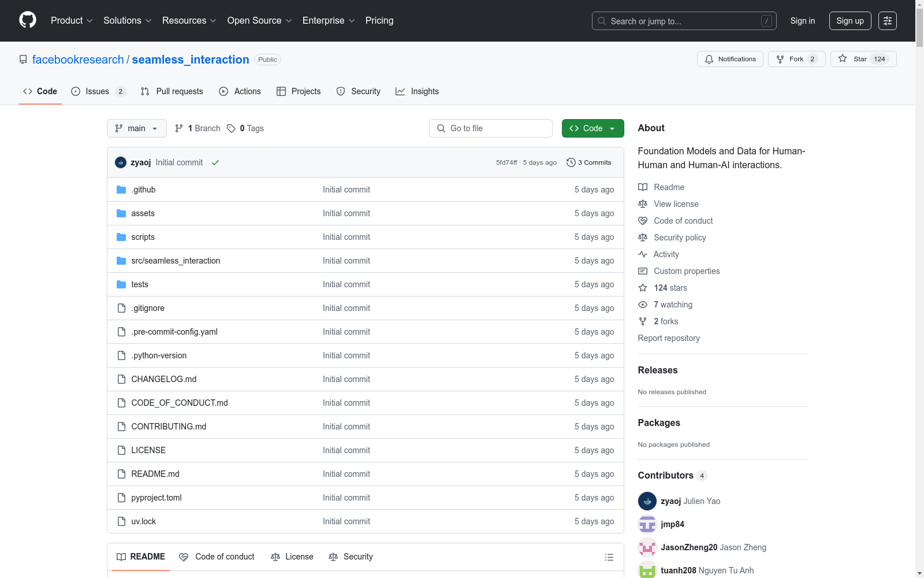Click the book icon next to Readme

[x=643, y=187]
